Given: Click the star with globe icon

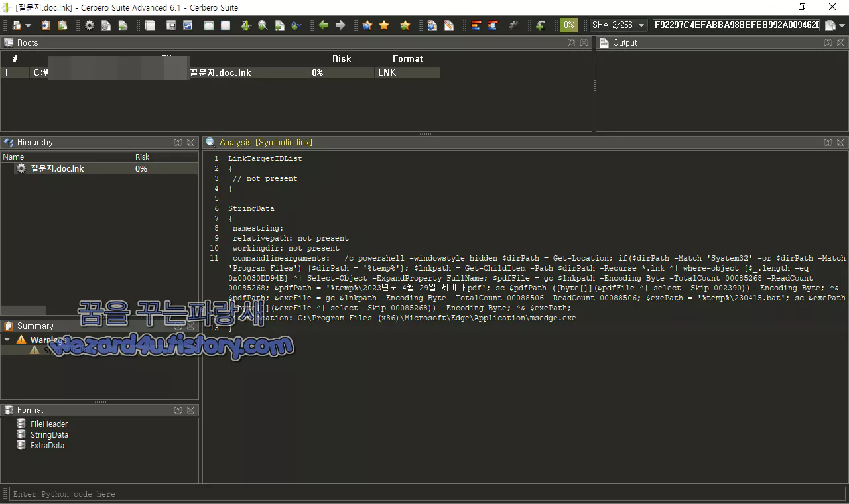Looking at the screenshot, I should point(367,25).
